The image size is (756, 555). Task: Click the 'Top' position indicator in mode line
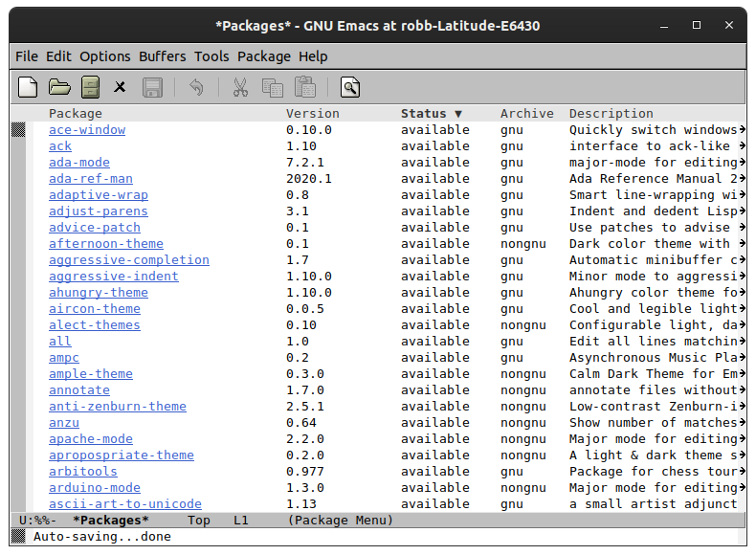199,521
